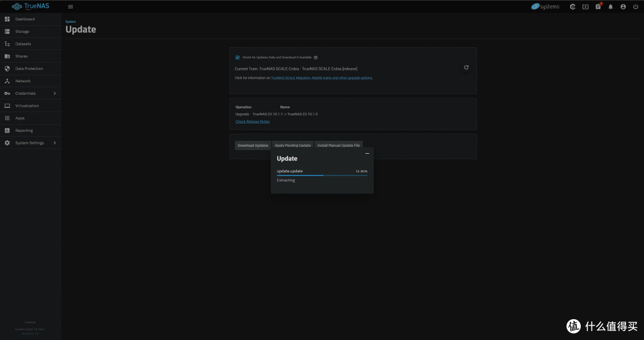Viewport: 644px width, 340px height.
Task: Click the Credentials key icon
Action: 7,93
